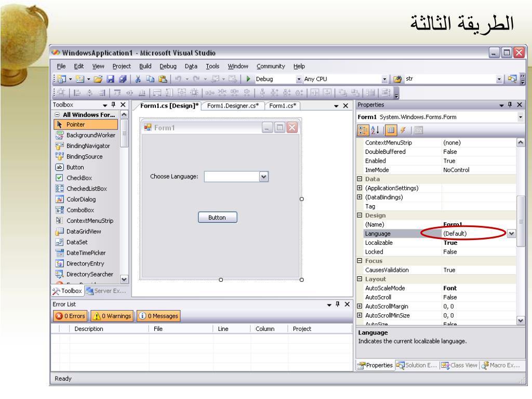This screenshot has height=399, width=532.
Task: Click Find in Files icon beside str box
Action: 397,79
